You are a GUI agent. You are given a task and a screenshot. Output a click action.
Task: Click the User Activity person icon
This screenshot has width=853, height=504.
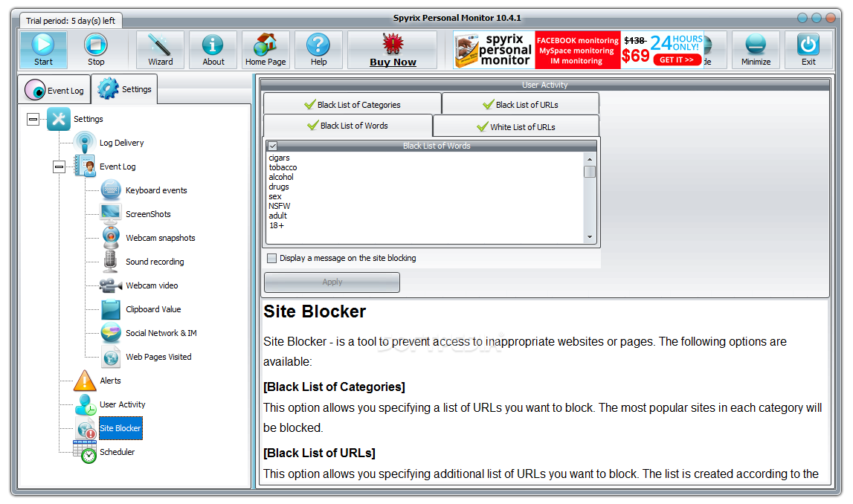(x=86, y=404)
